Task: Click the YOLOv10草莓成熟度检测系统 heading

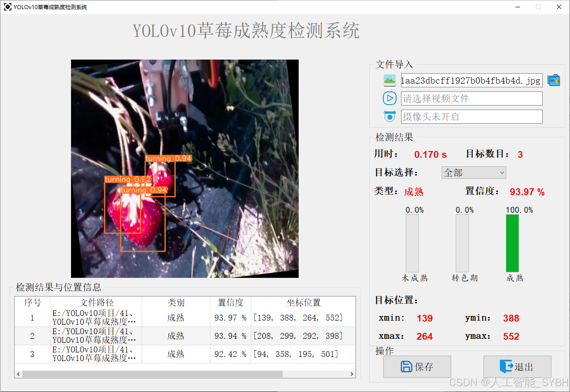Action: (246, 30)
